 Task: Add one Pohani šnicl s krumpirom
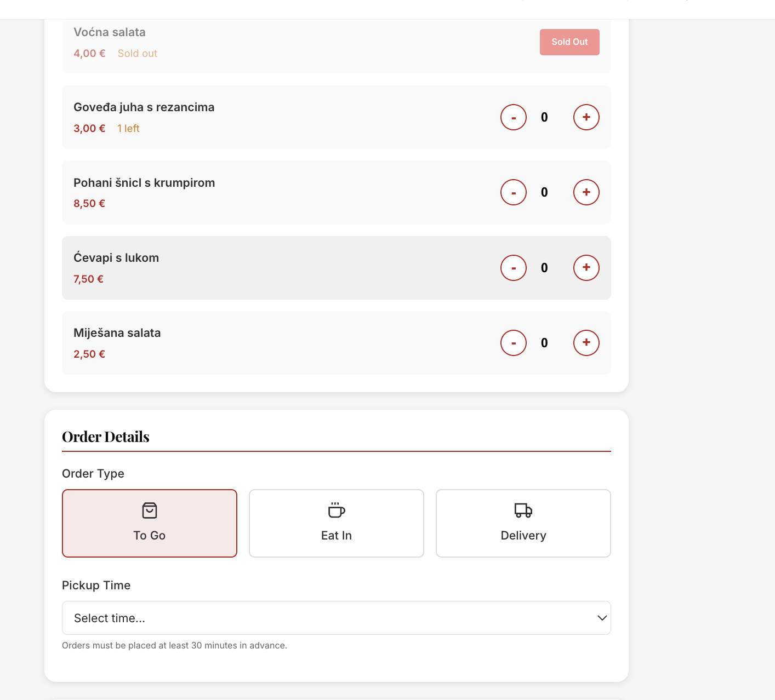click(586, 192)
